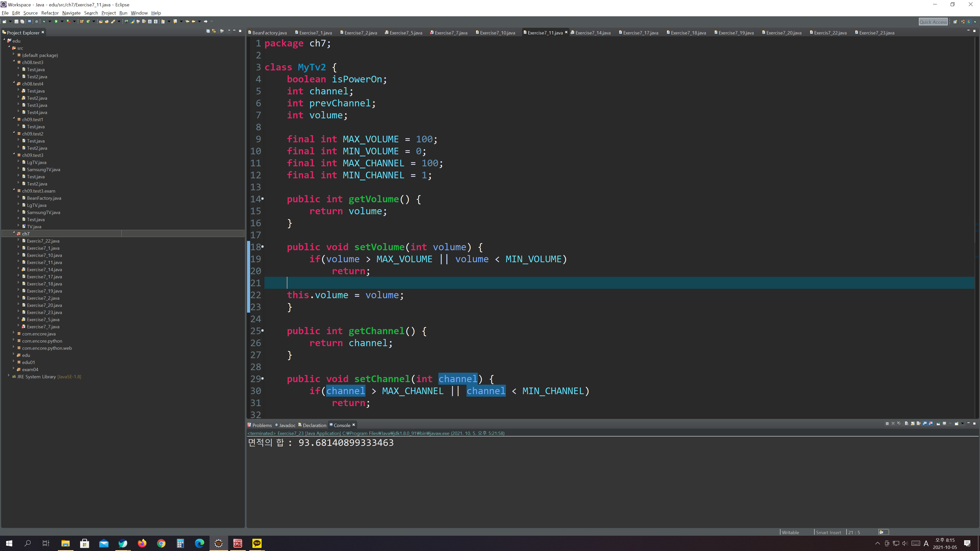The width and height of the screenshot is (980, 551).
Task: Open Exercise7_20.java in Project Explorer
Action: pos(44,305)
